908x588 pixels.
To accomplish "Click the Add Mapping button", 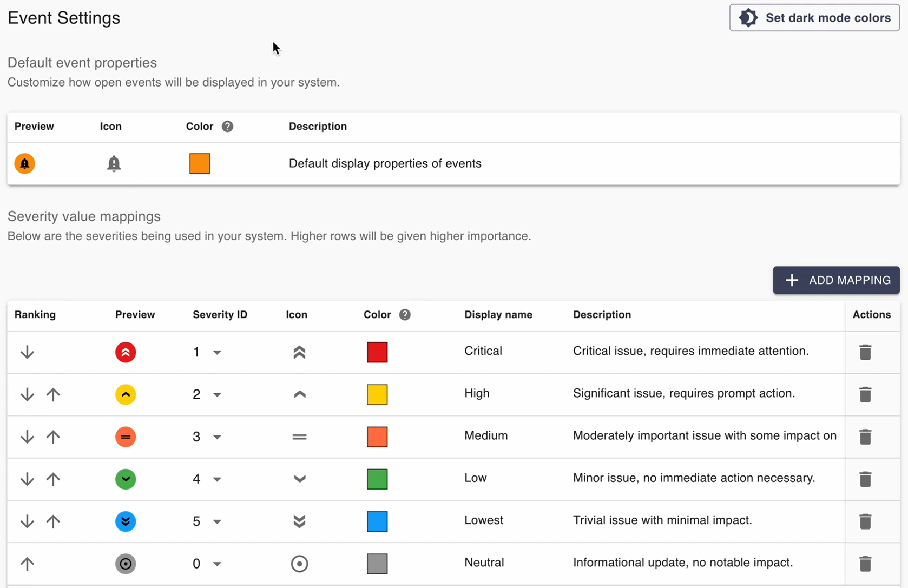I will (x=836, y=280).
